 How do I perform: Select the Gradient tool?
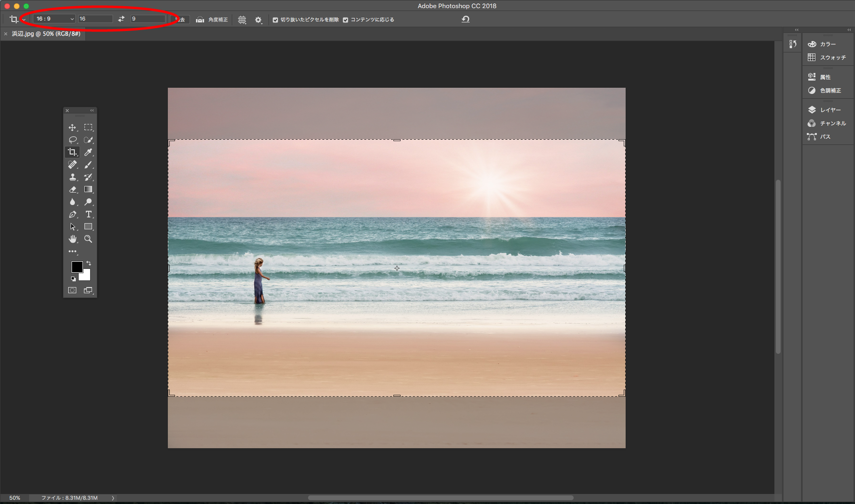[88, 189]
